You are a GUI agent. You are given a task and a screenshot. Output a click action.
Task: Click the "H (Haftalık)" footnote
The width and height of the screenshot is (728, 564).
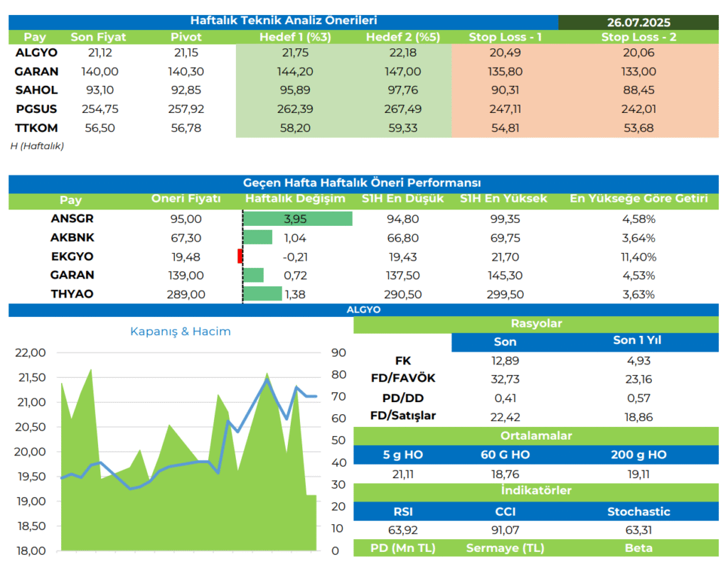point(37,146)
